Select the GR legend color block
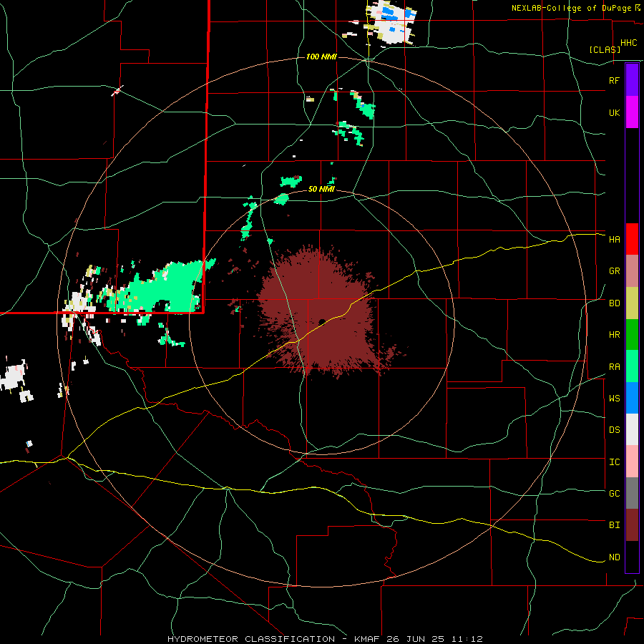644x644 pixels. pos(632,271)
